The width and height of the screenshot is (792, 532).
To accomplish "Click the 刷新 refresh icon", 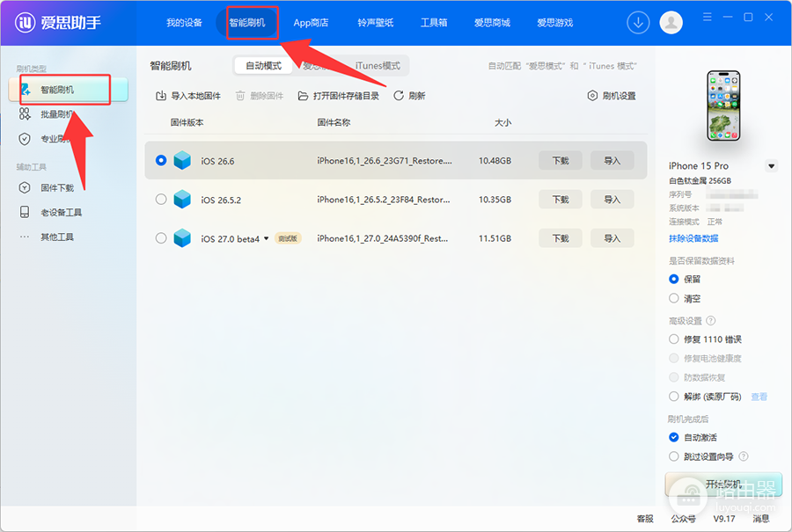I will coord(399,96).
